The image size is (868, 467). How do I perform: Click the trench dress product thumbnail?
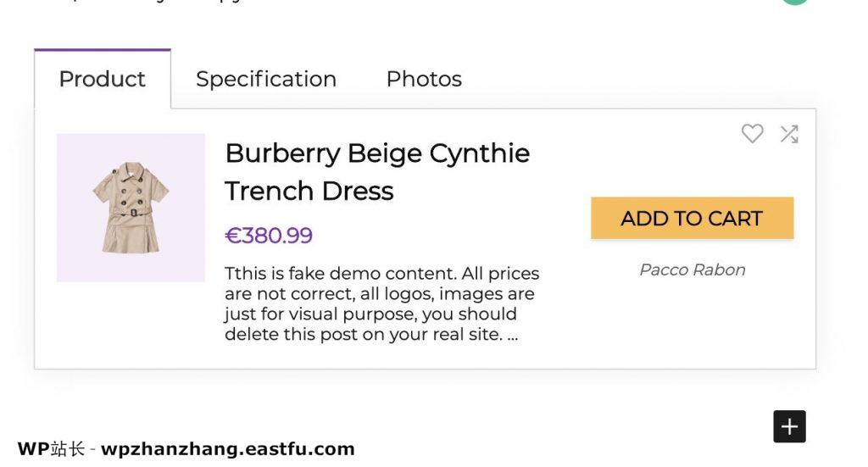tap(131, 208)
